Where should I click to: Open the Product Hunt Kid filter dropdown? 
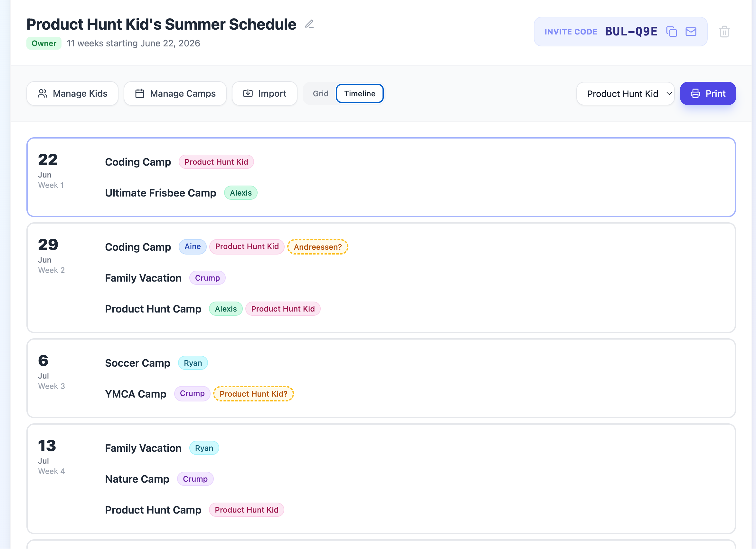[x=625, y=93]
